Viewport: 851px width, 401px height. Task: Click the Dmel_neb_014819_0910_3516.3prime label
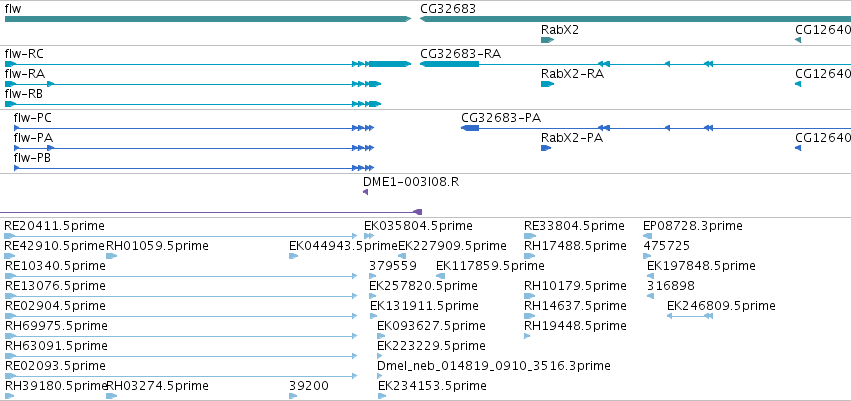pos(494,366)
